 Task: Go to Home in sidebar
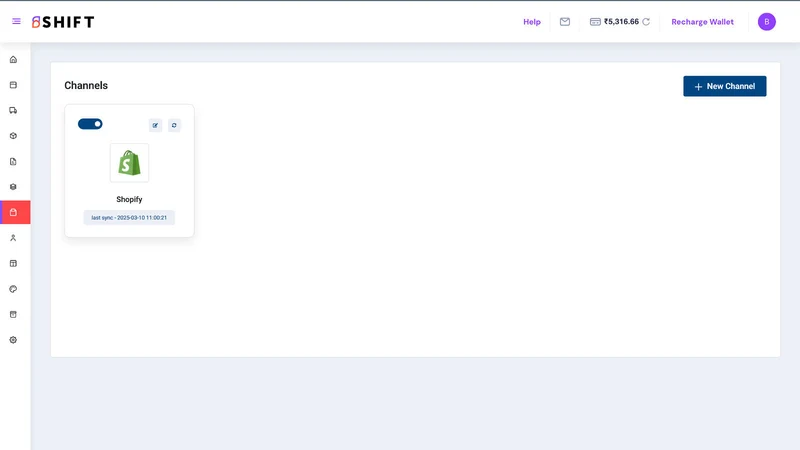point(13,60)
